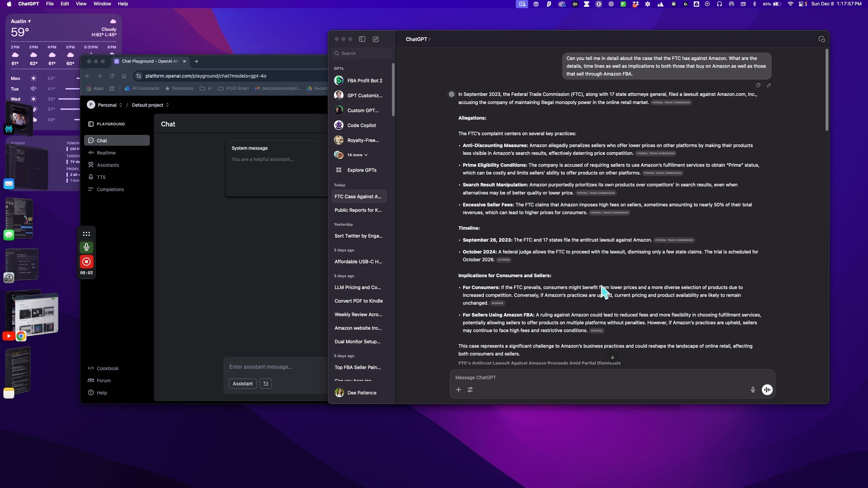Open the 'Public Reports for K...' conversation

coord(359,210)
